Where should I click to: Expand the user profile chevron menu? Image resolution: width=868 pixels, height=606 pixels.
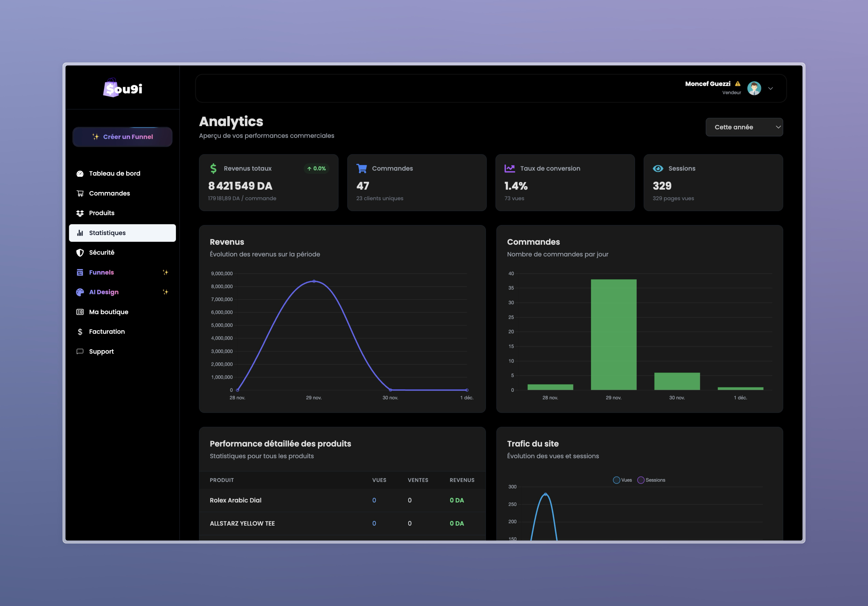tap(771, 88)
